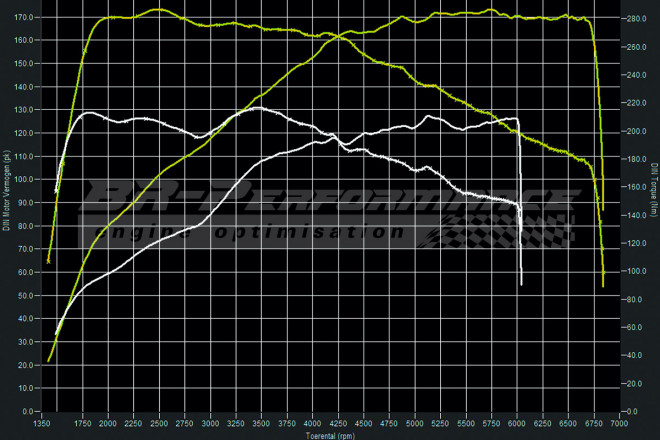660x440 pixels.
Task: Select the 280.0 label on right axis
Action: [632, 18]
